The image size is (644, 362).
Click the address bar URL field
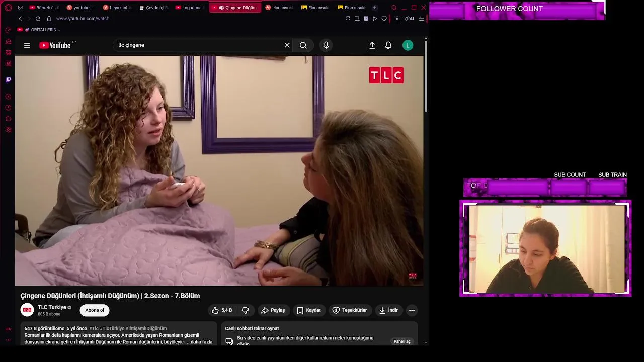coord(196,19)
